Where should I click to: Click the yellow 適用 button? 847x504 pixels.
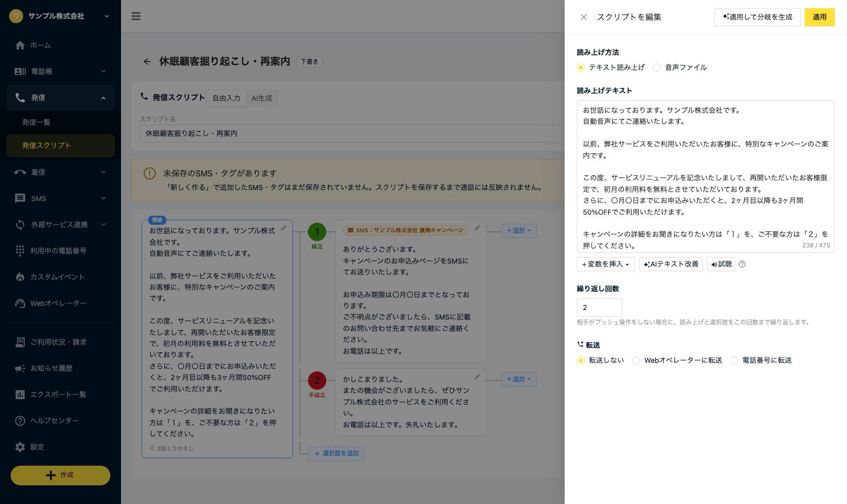pos(819,17)
